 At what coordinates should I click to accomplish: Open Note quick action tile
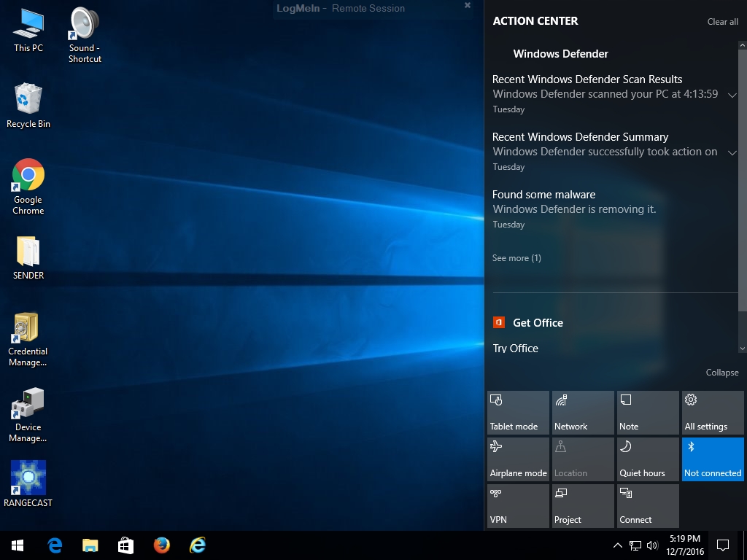(x=648, y=413)
